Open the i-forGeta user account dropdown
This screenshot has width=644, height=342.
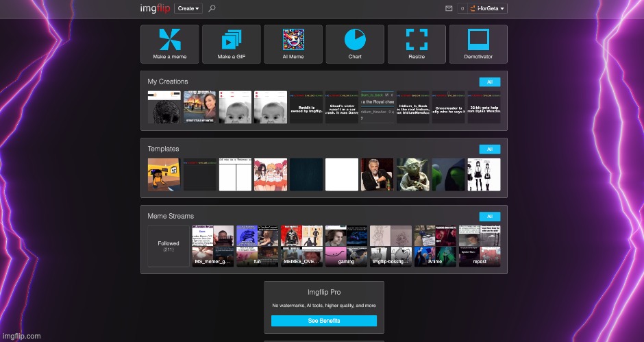(x=488, y=8)
